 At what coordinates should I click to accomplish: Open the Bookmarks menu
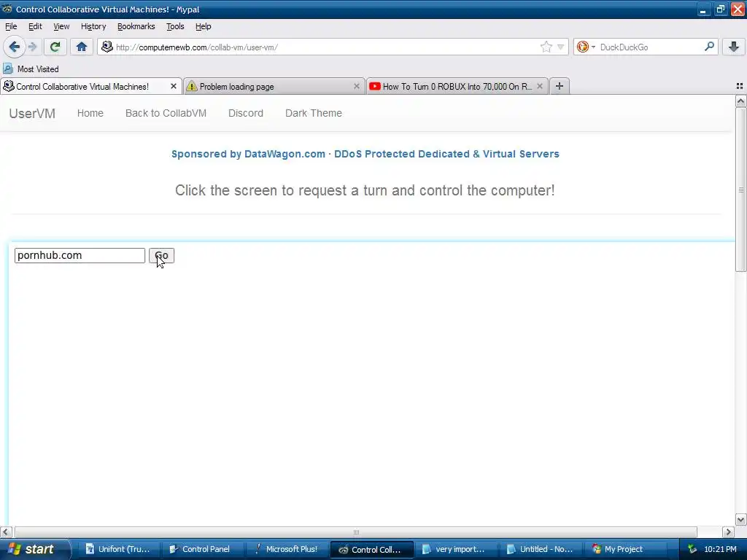pyautogui.click(x=136, y=26)
